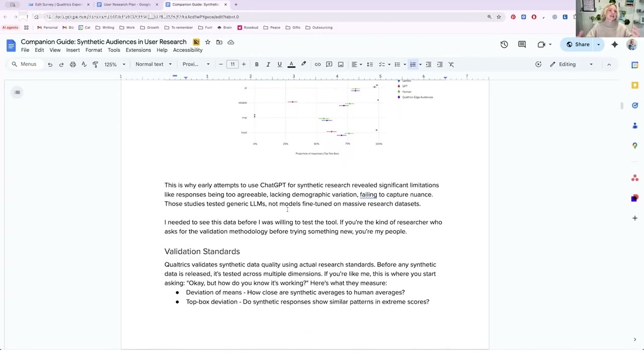Expand the Share options arrow
This screenshot has width=644, height=362.
599,44
